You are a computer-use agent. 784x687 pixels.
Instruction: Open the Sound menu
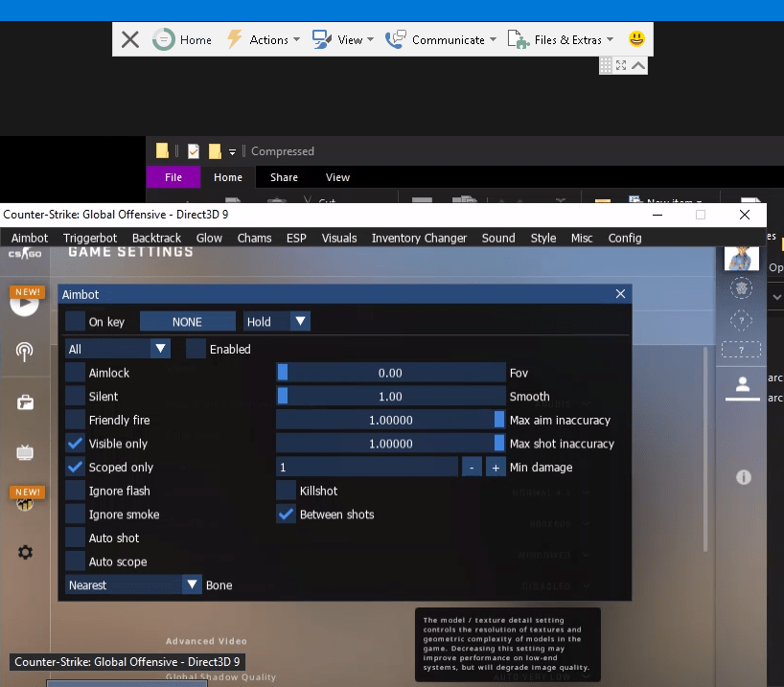pyautogui.click(x=498, y=238)
